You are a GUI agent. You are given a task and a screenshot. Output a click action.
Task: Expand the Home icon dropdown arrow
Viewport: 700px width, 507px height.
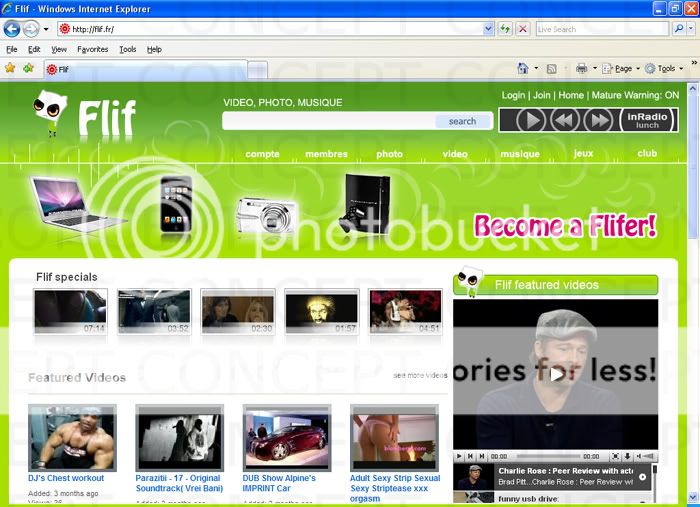[536, 68]
